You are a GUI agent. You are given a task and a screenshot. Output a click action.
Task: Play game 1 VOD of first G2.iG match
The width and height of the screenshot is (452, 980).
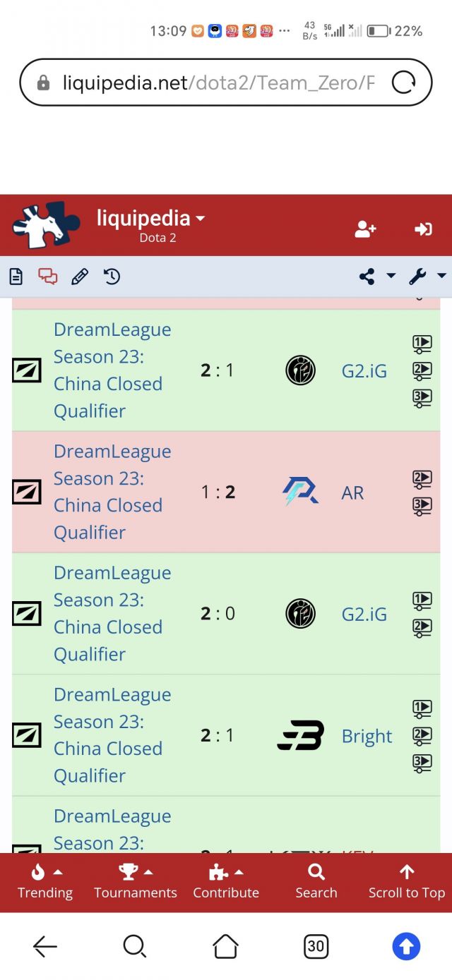tap(422, 344)
